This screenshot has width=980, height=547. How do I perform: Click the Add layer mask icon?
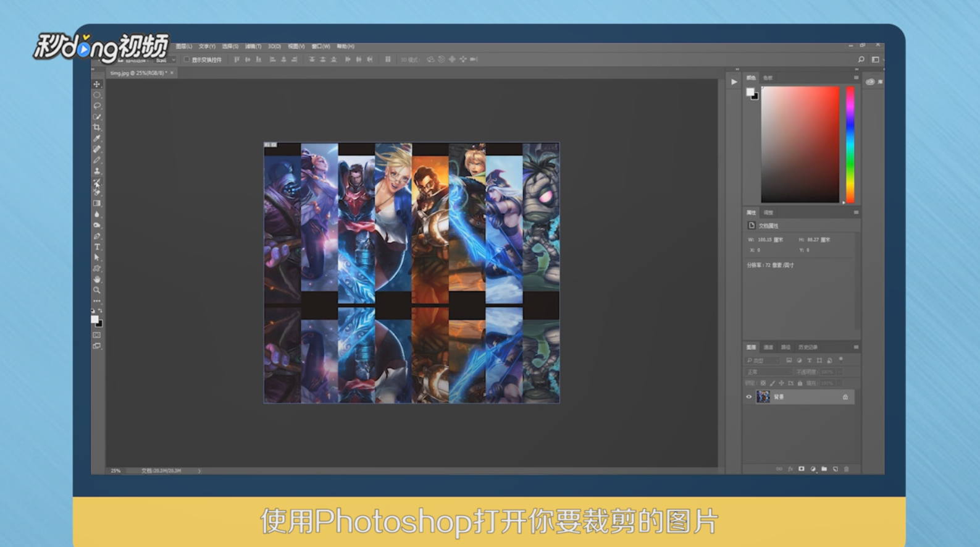pyautogui.click(x=802, y=469)
